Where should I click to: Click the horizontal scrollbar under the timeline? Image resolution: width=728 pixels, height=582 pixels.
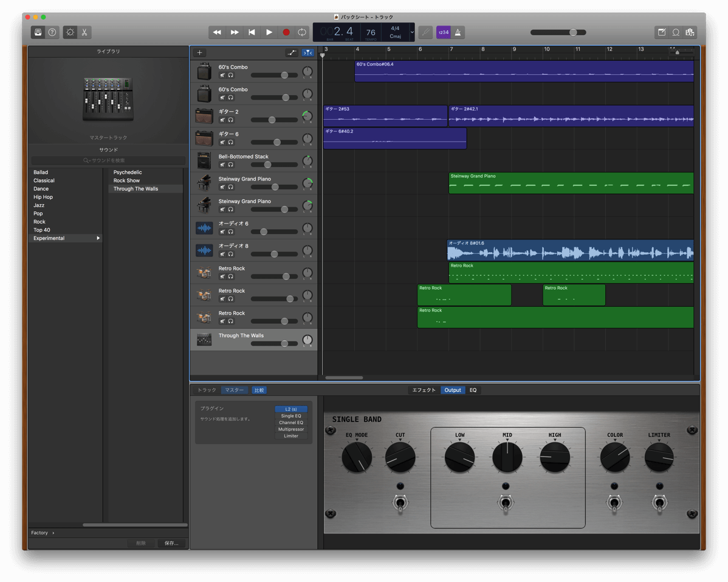344,378
